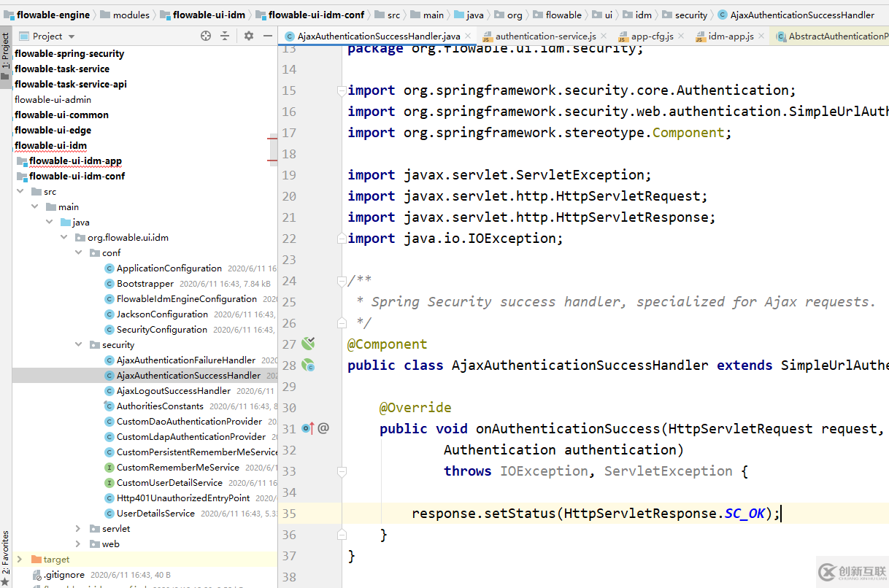Toggle the import block fold on line 15
Screen dimensions: 889x588
[x=342, y=90]
